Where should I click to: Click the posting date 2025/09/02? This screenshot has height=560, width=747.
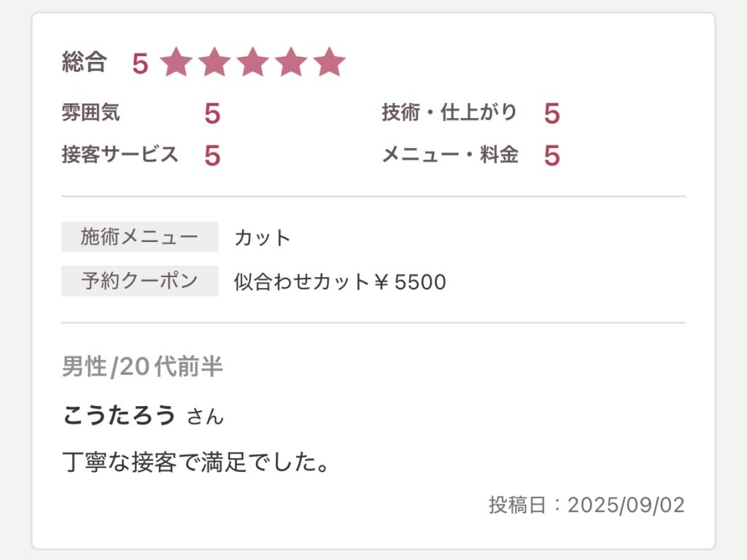click(626, 505)
